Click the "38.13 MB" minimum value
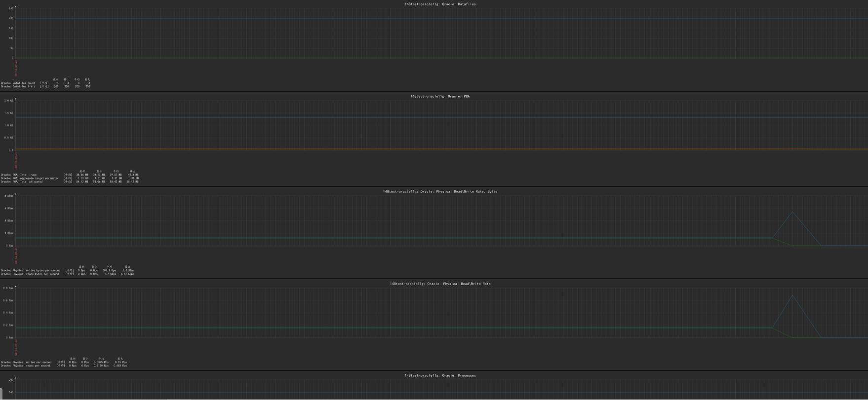The height and width of the screenshot is (400, 868). coord(99,175)
